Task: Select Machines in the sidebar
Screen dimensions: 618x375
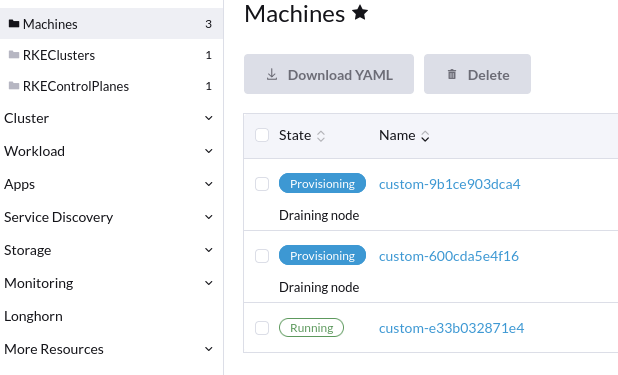Action: [x=111, y=24]
